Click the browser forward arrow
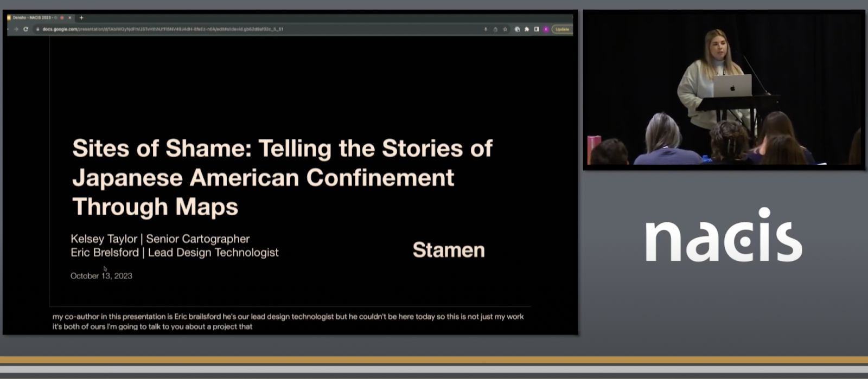The image size is (868, 379). point(16,29)
